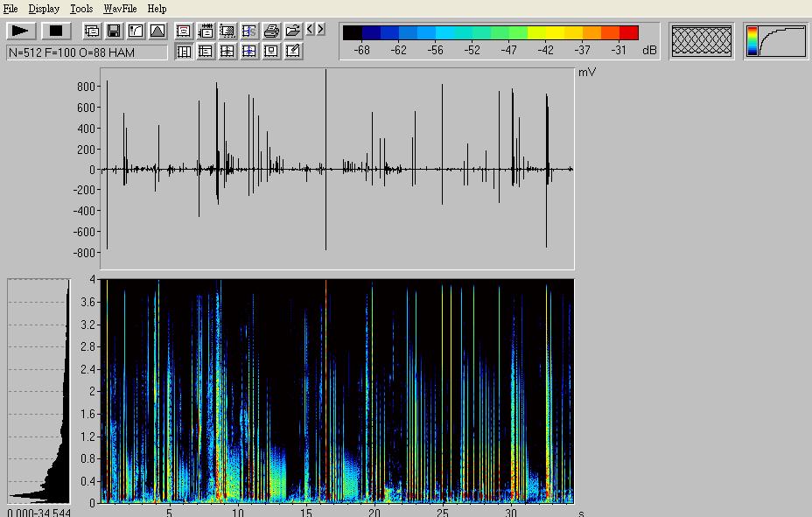Viewport: 812px width, 517px height.
Task: Click the left arrow scroll button
Action: tap(310, 30)
